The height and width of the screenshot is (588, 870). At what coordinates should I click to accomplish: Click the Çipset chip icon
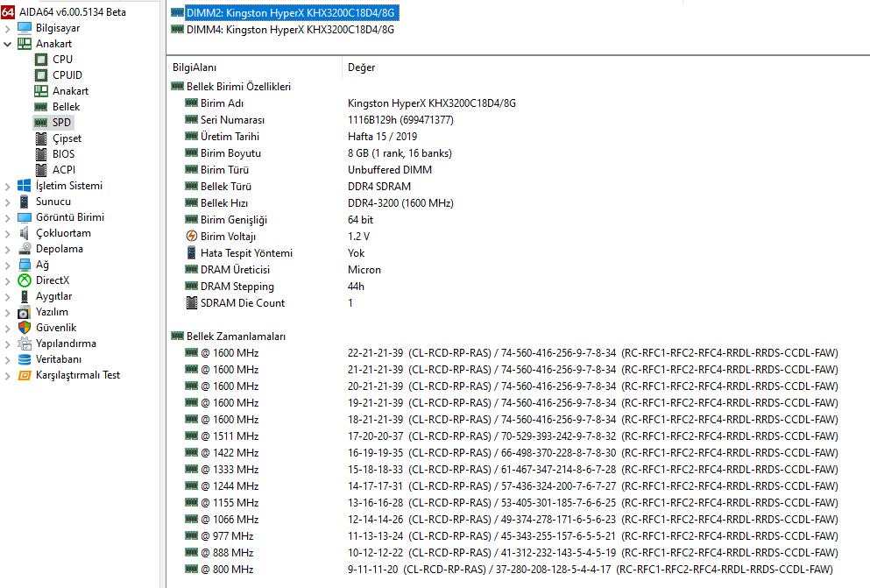[41, 138]
